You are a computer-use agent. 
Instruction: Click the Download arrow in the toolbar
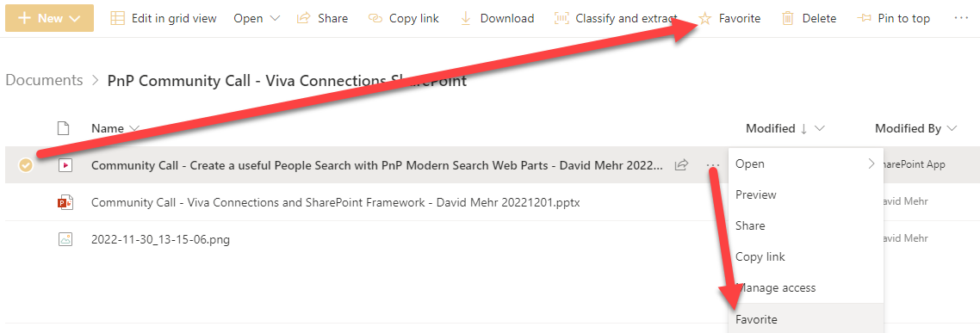pos(465,19)
